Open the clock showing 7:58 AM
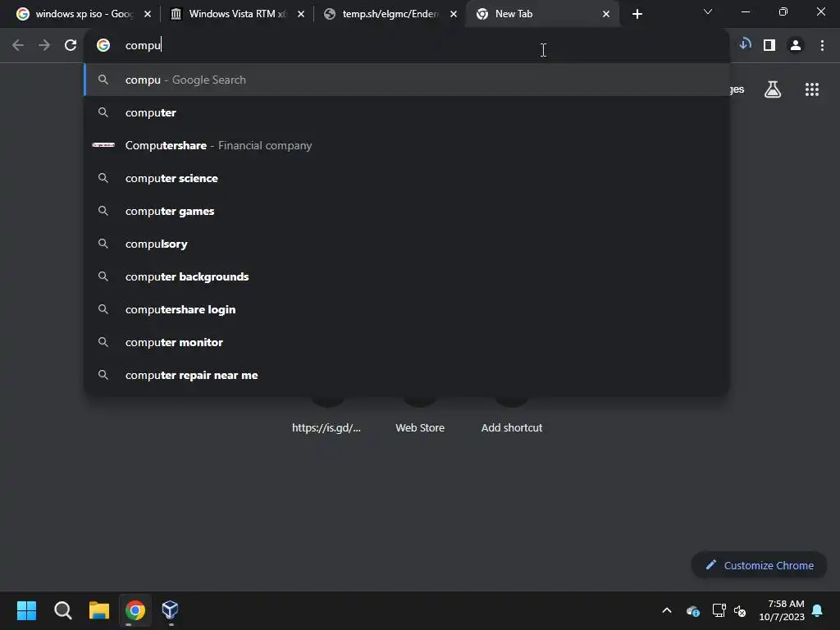This screenshot has width=840, height=630. click(x=782, y=610)
